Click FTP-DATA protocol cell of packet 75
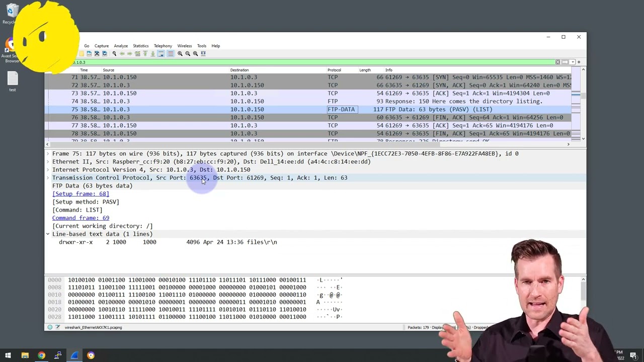The height and width of the screenshot is (362, 644). coord(341,110)
